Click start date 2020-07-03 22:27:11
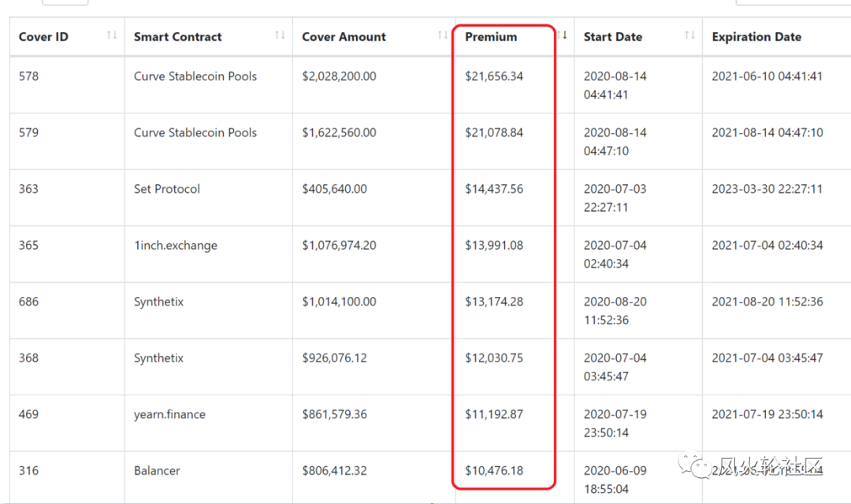 [x=615, y=198]
